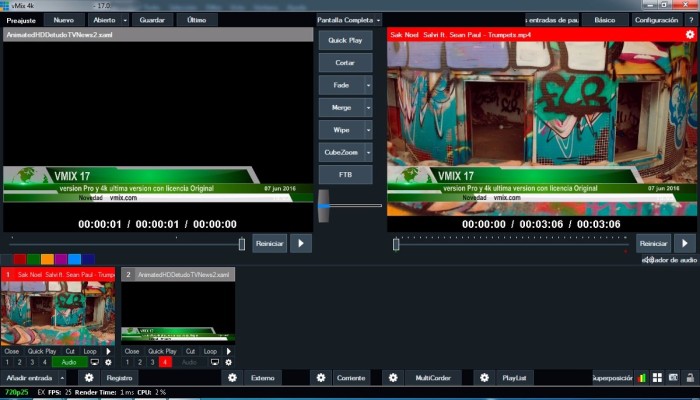Viewport: 700px width, 400px height.
Task: Open the help question mark button
Action: (x=691, y=20)
